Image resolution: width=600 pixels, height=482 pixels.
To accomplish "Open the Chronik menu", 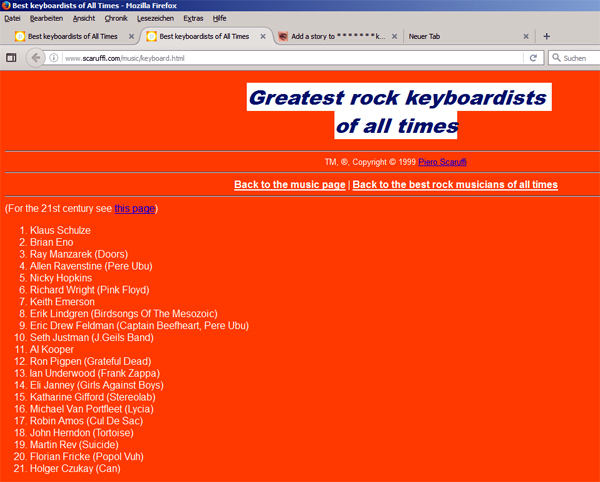I will pos(116,18).
